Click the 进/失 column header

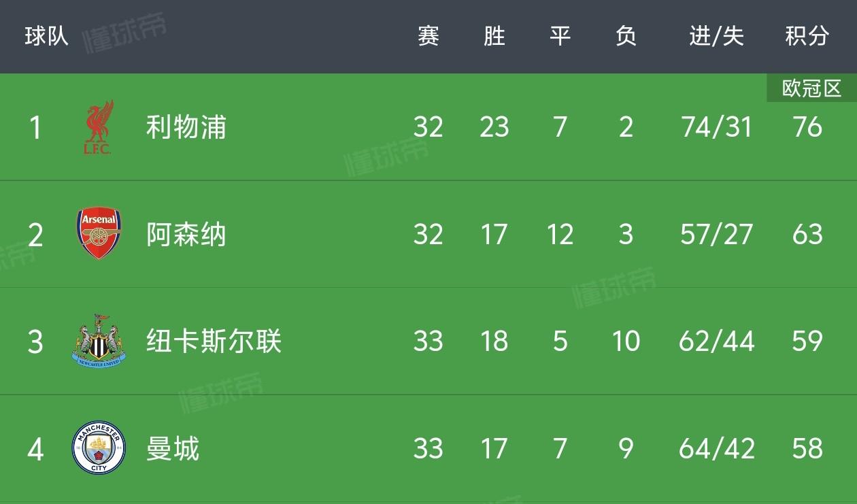point(716,35)
